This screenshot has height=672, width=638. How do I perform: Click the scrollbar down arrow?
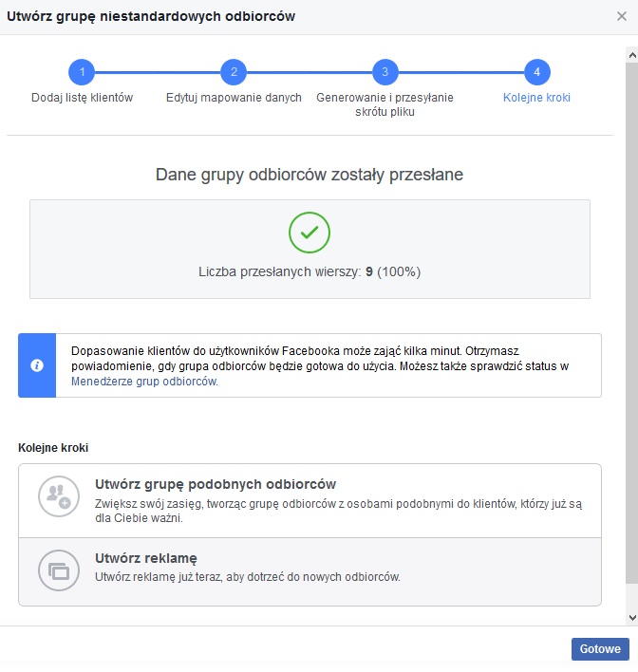[x=631, y=618]
